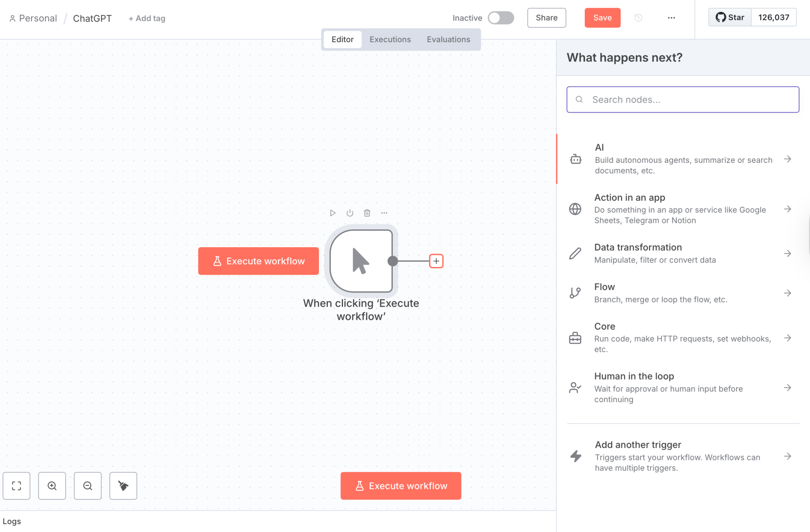810x532 pixels.
Task: Switch to the Evaluations tab
Action: pos(448,39)
